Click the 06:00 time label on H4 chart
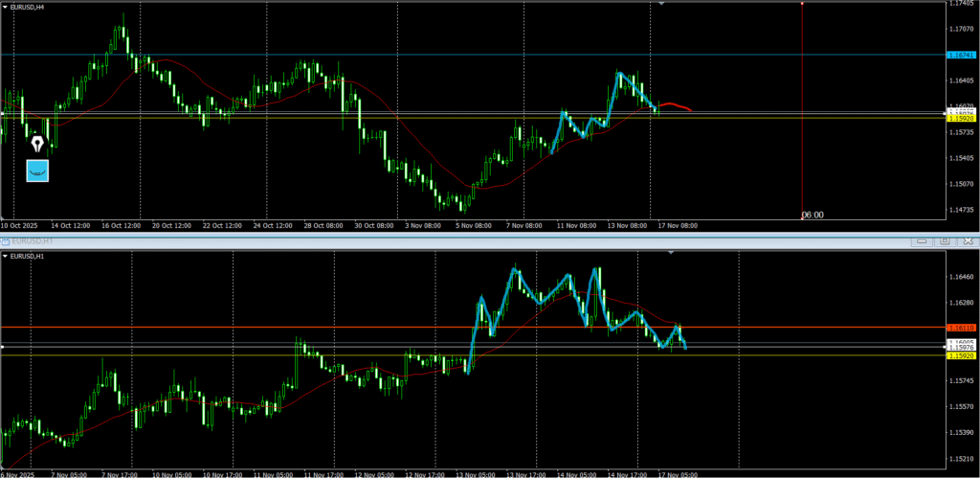Screen dimensions: 980x478 (813, 216)
